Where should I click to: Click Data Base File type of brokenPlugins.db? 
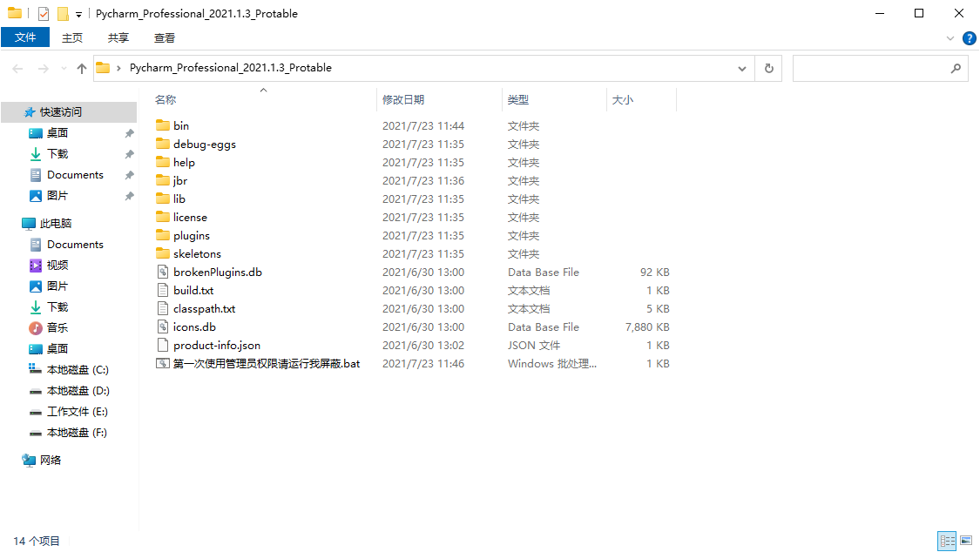543,273
